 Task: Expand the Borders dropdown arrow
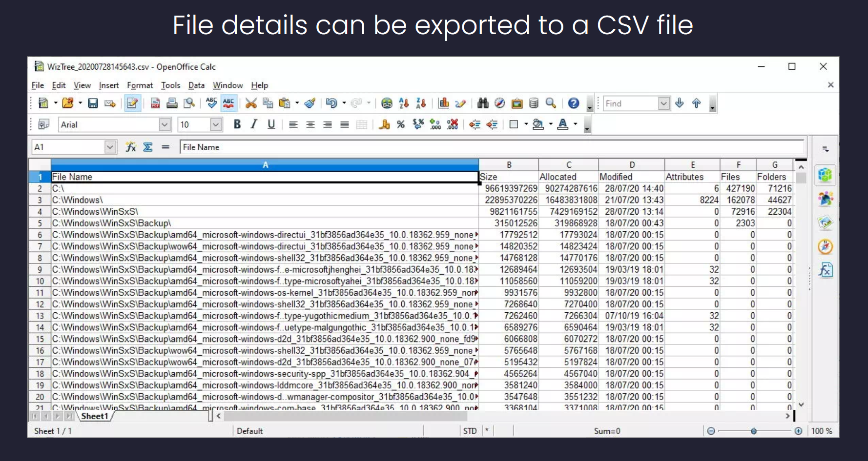[526, 124]
